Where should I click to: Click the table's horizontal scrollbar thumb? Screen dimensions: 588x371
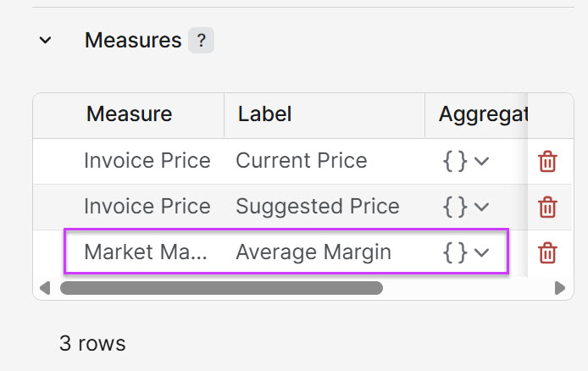coord(221,288)
